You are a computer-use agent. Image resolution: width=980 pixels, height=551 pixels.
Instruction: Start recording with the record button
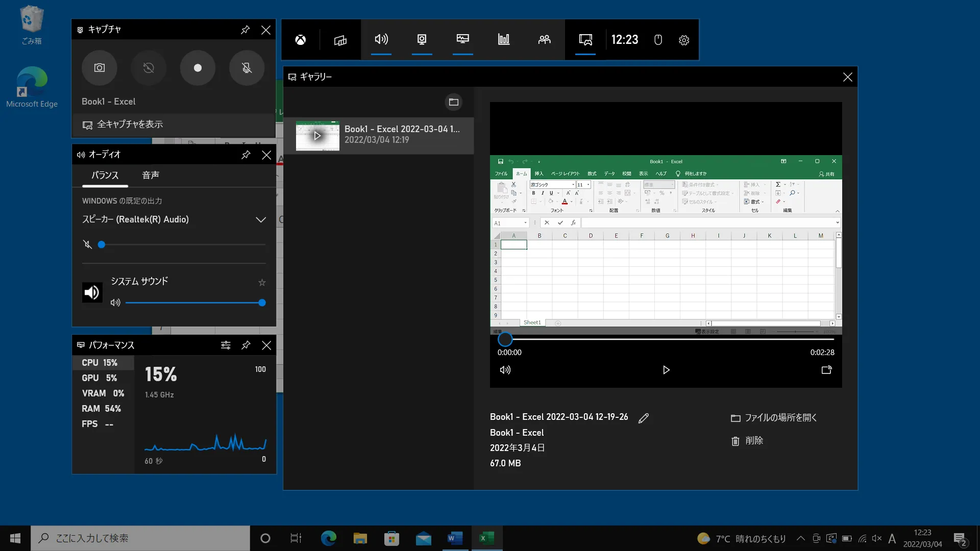tap(198, 68)
